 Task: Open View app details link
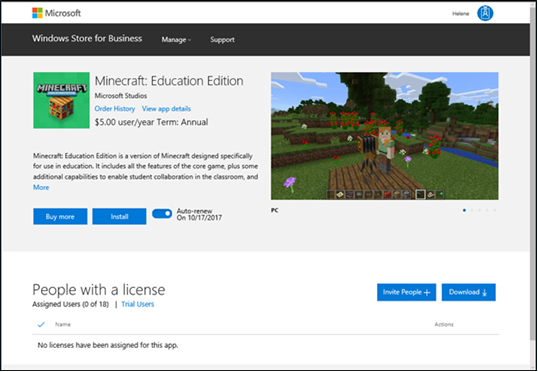(x=166, y=109)
